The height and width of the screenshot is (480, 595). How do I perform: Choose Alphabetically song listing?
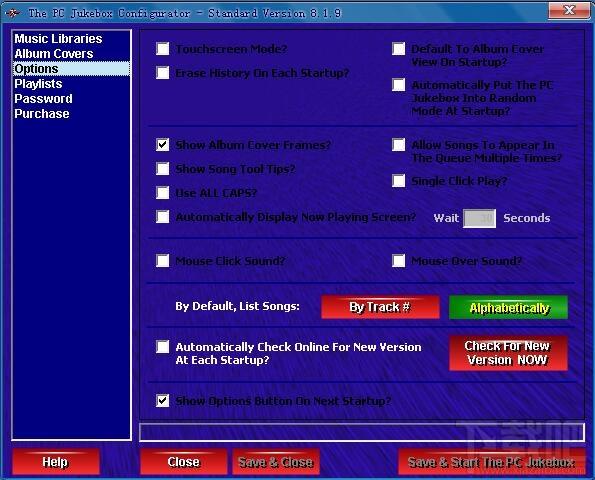coord(508,307)
